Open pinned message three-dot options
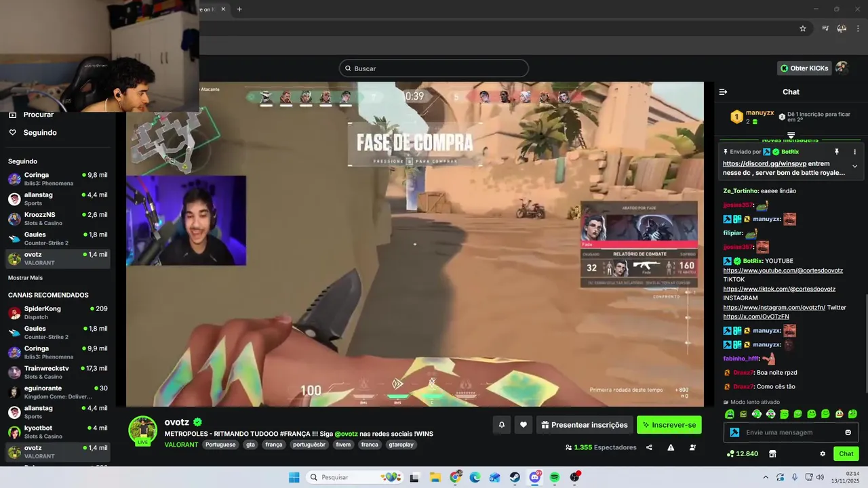The height and width of the screenshot is (488, 868). coord(854,152)
